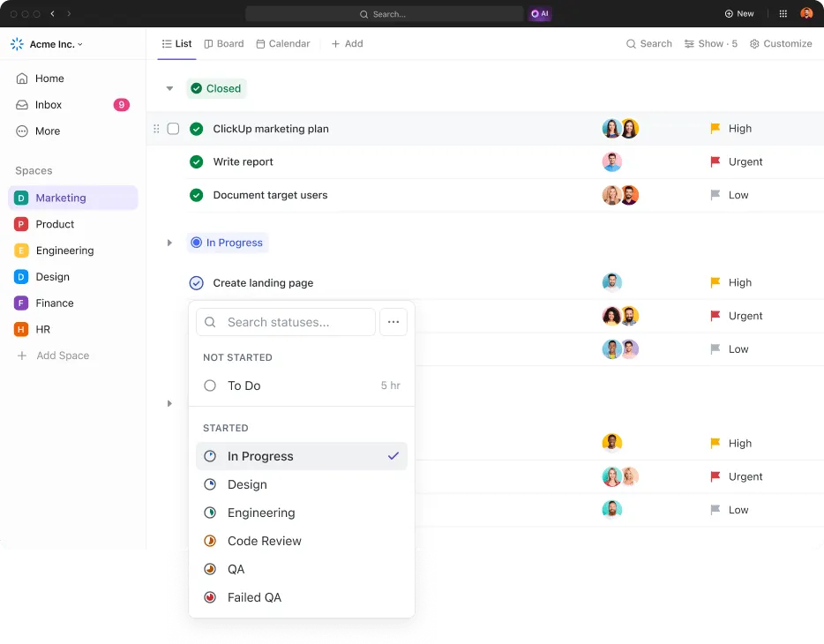Select the To Do status radio

coord(210,386)
